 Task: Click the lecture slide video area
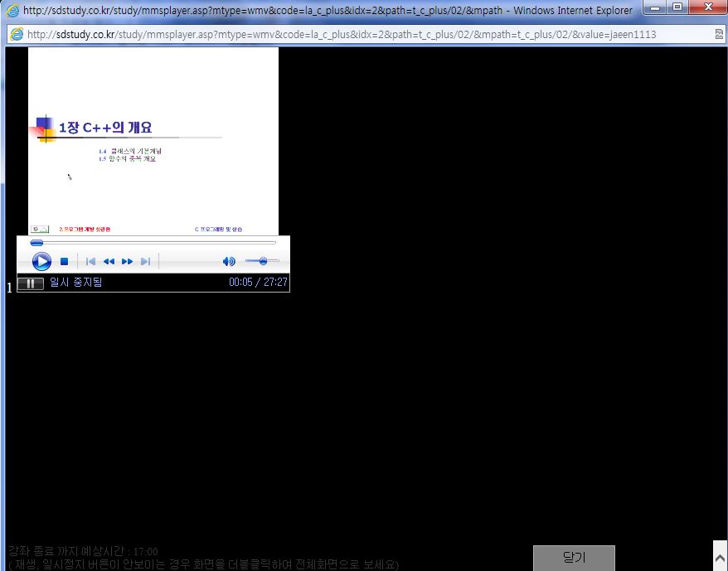click(153, 141)
